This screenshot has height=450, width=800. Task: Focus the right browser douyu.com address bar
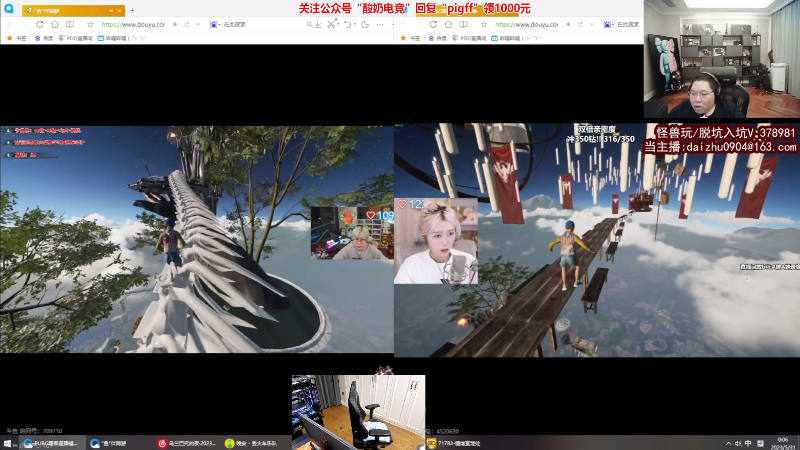(x=527, y=24)
